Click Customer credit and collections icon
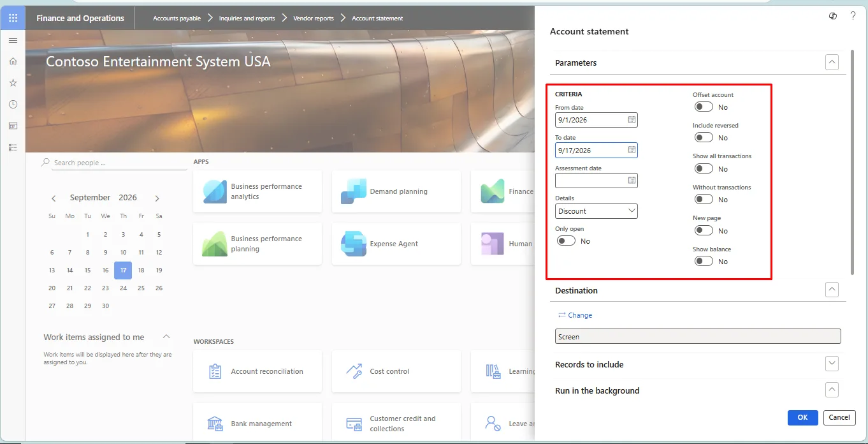 [354, 424]
